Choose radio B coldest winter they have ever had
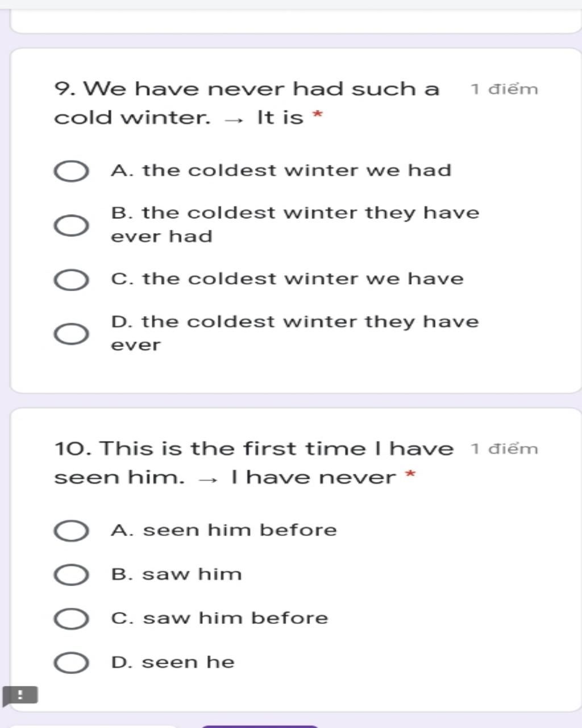This screenshot has width=582, height=728. (x=71, y=225)
